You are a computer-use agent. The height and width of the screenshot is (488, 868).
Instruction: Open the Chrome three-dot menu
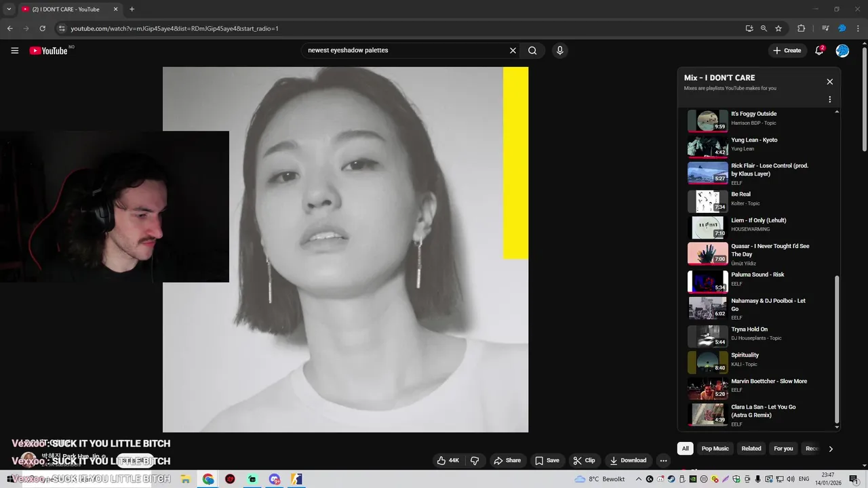coord(858,28)
